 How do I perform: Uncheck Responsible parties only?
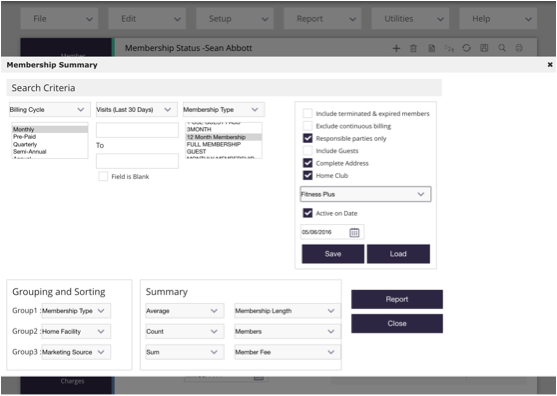308,139
